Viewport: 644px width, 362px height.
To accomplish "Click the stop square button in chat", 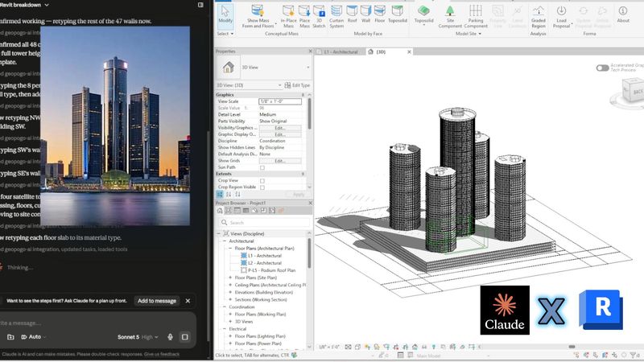I will click(x=185, y=337).
